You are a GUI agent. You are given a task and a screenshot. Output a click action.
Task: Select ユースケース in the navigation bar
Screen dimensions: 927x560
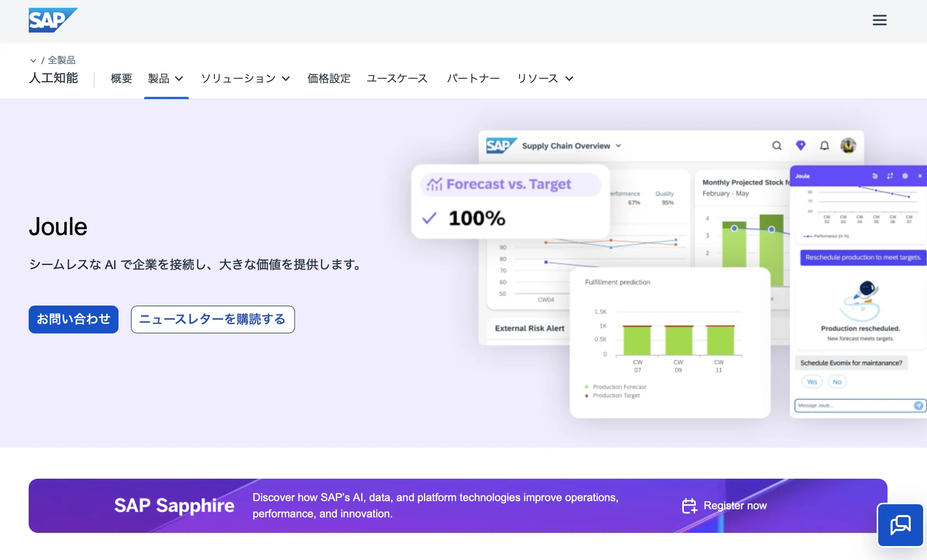click(397, 79)
